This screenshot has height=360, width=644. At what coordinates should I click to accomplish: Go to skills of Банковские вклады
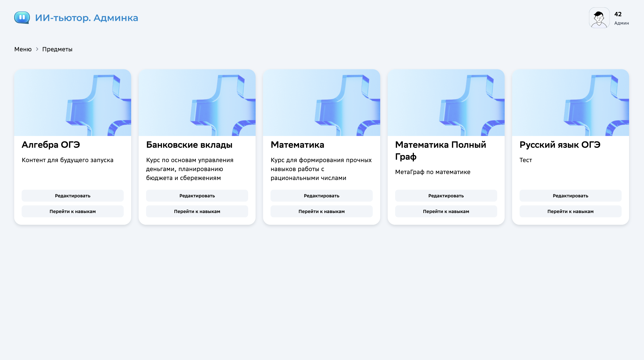tap(197, 212)
